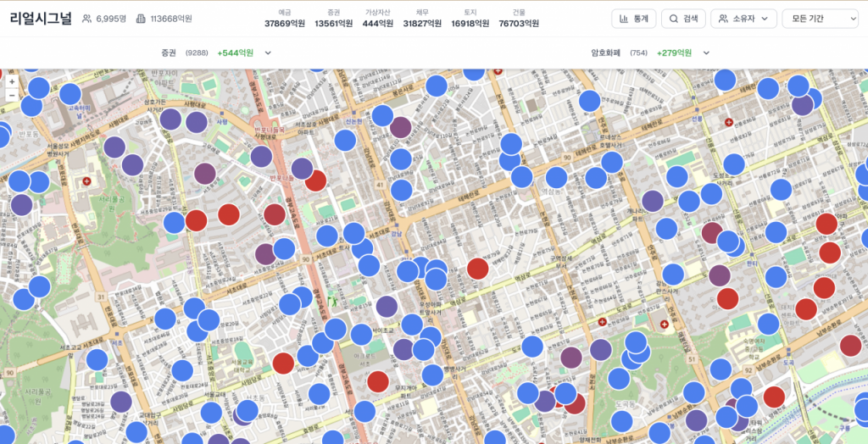Viewport: 868px width, 444px height.
Task: Select the 건물 76703억원 category
Action: click(x=519, y=19)
